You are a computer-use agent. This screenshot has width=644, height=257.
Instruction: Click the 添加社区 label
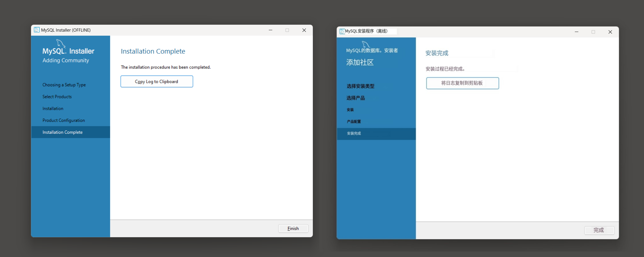click(x=360, y=62)
